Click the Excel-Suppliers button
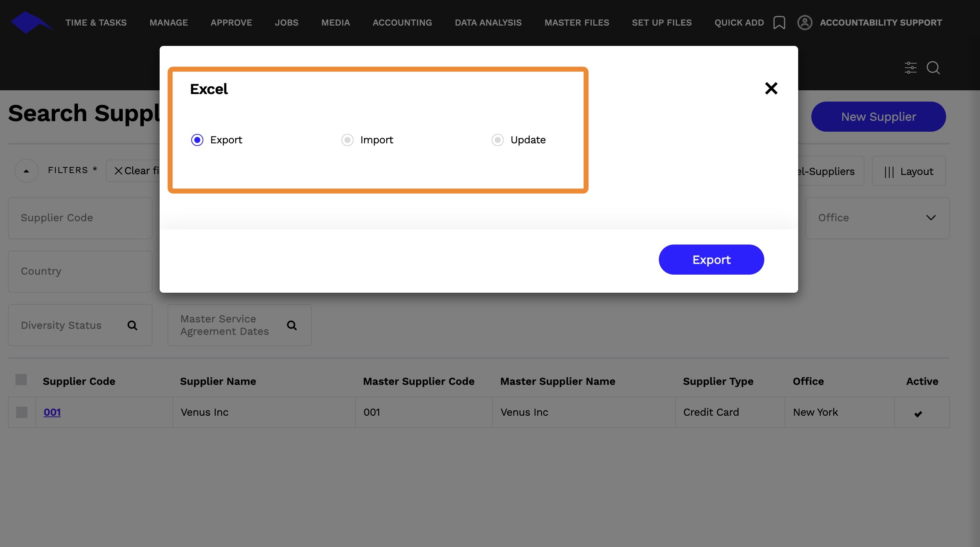 [831, 171]
